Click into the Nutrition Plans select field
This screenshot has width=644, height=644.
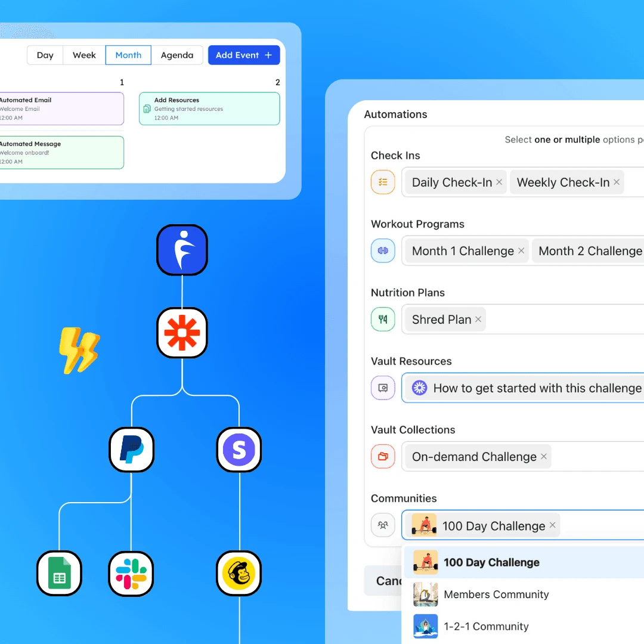point(523,319)
